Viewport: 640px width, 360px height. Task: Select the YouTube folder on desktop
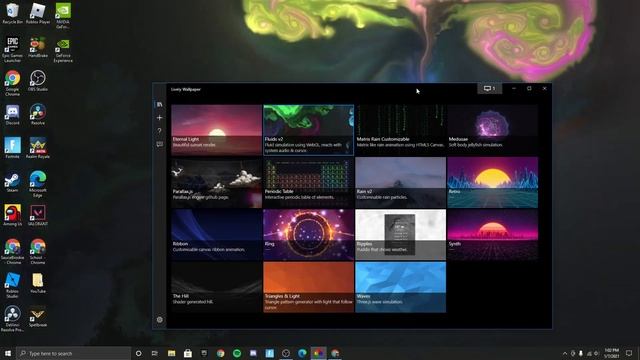tap(38, 283)
